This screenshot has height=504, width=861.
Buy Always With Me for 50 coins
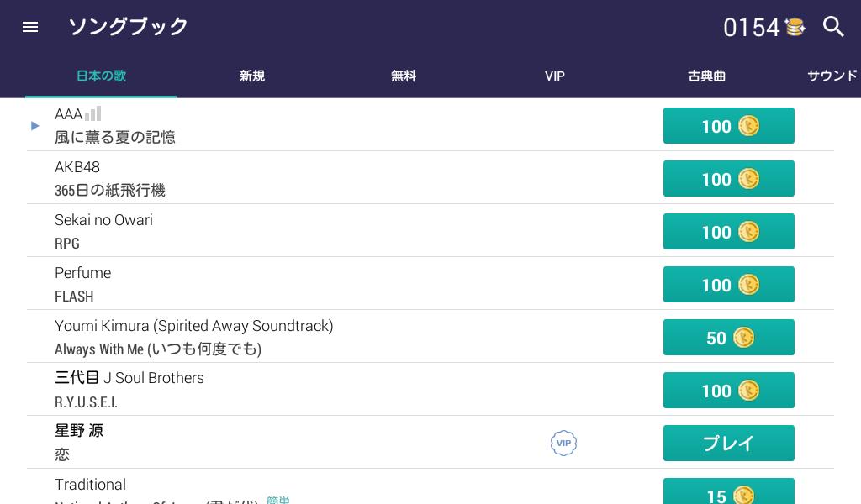pyautogui.click(x=729, y=338)
